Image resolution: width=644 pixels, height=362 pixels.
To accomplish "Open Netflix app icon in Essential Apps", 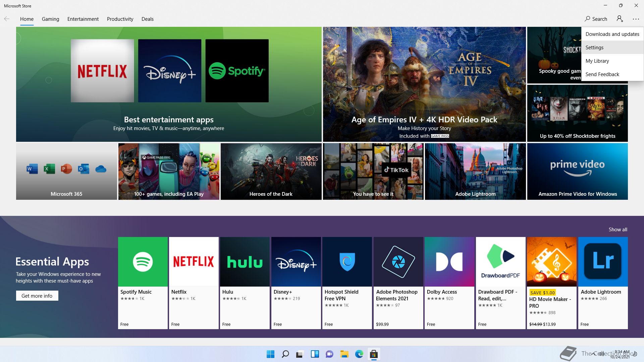I will [194, 262].
